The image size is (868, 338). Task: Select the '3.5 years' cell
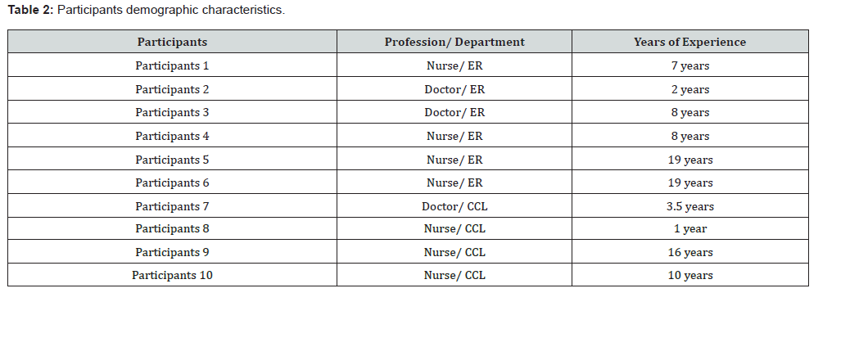coord(689,206)
